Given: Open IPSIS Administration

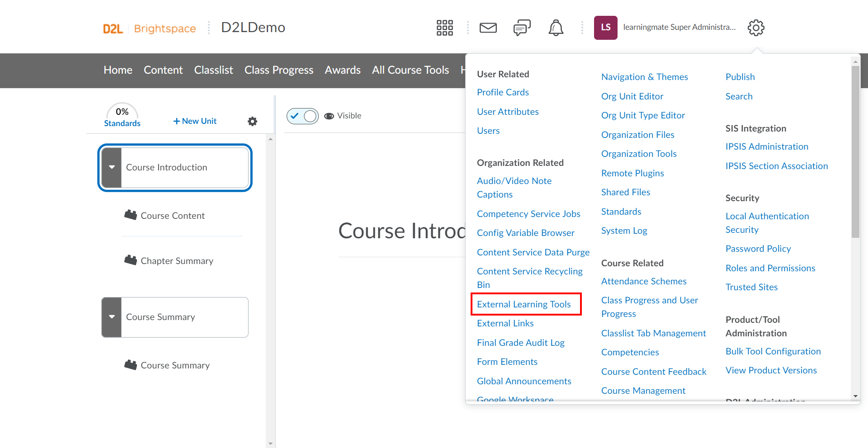Looking at the screenshot, I should (767, 146).
